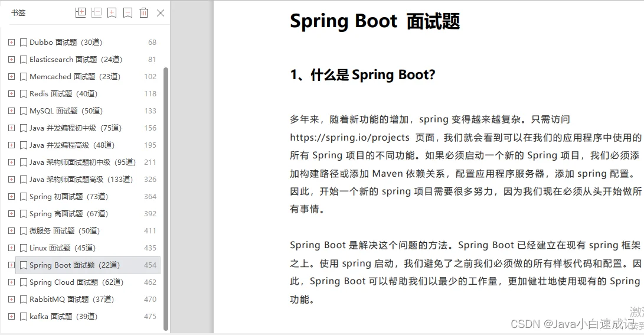Click the add bookmark icon
The width and height of the screenshot is (644, 335).
click(x=112, y=13)
